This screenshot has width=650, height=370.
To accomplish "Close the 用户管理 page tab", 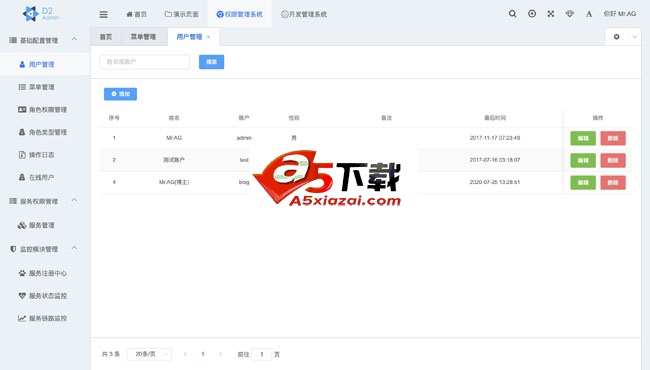I will pos(209,37).
